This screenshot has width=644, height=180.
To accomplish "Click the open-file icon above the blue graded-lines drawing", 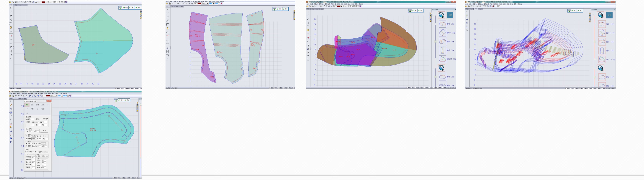I will coord(466,6).
